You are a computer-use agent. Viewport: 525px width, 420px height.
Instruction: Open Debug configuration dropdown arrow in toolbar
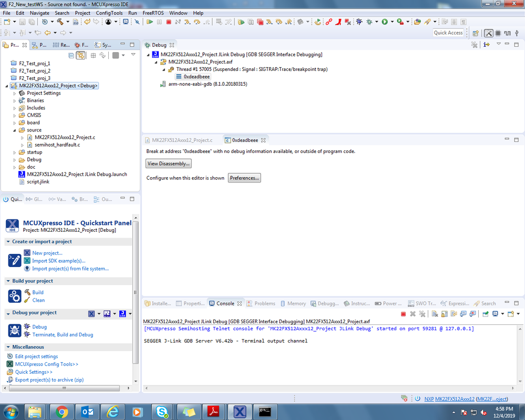(377, 22)
